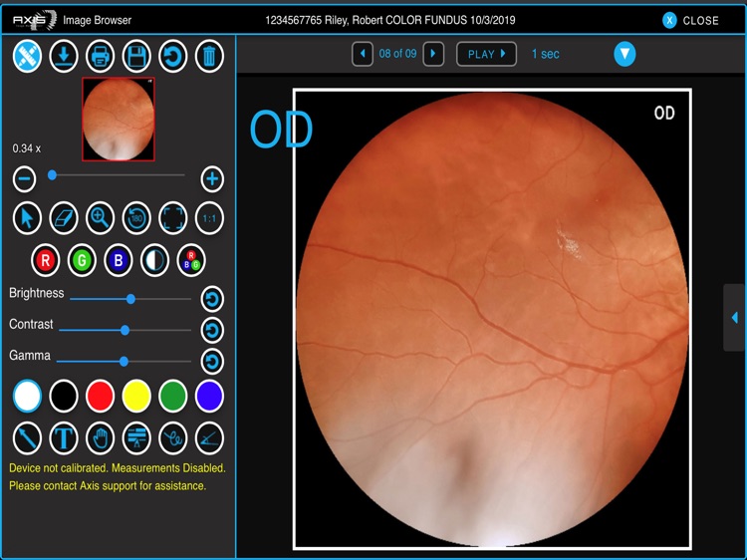Select the text-lines annotation tool
Viewport: 747px width, 560px height.
(x=136, y=438)
